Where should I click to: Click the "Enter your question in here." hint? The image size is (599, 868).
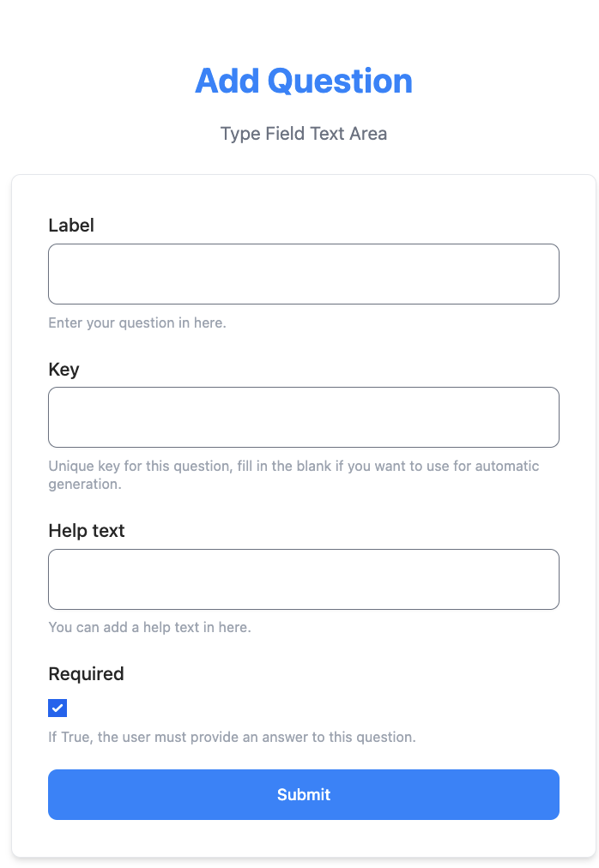[x=137, y=322]
